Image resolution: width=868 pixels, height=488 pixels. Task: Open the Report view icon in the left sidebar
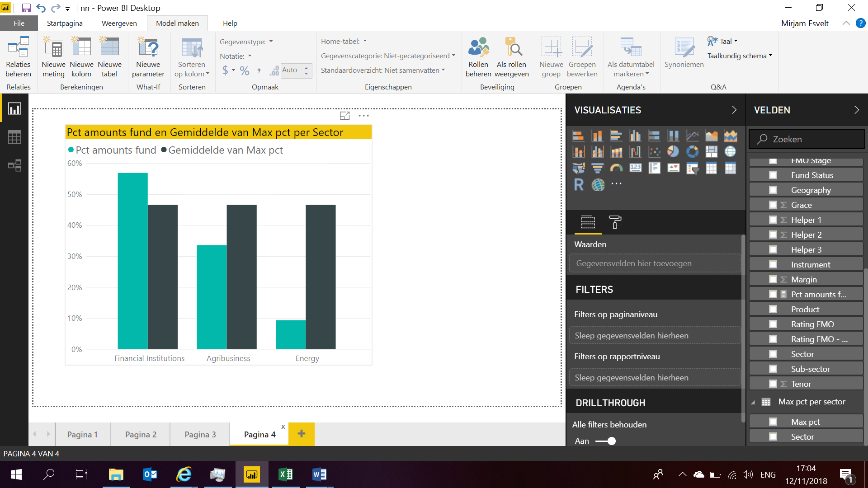coord(14,109)
